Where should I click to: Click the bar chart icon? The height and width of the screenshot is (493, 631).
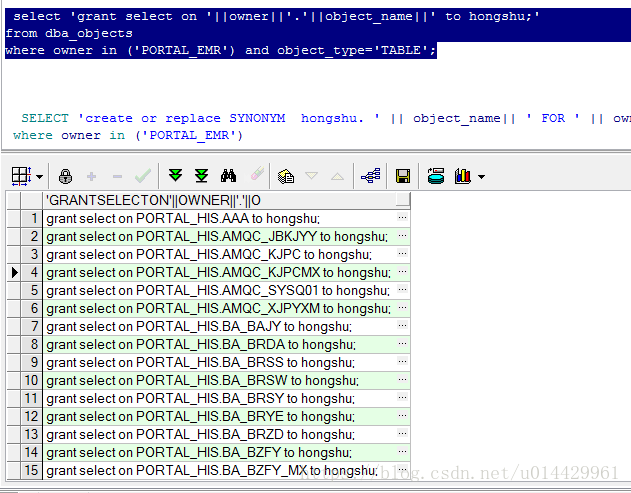pyautogui.click(x=463, y=176)
